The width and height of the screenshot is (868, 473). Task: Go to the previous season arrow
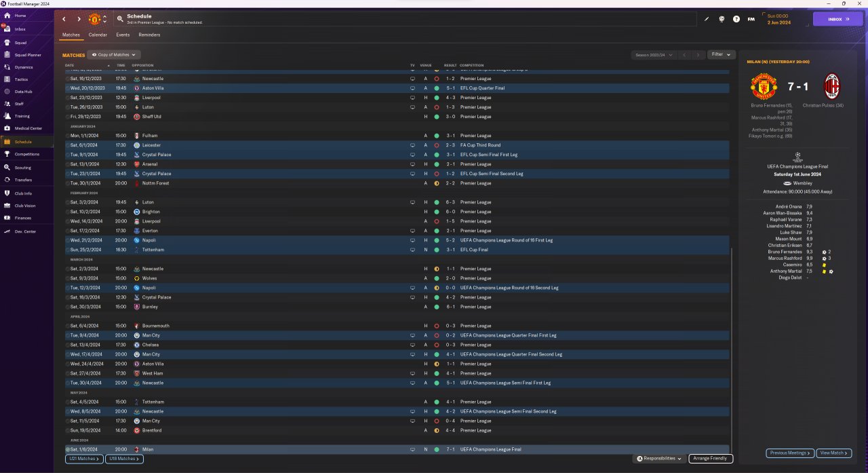click(685, 54)
